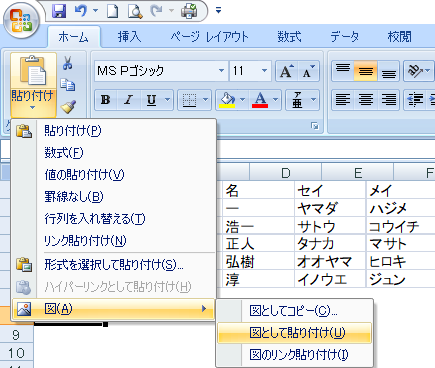This screenshot has width=435, height=368.
Task: Open the undo history dropdown arrow
Action: click(96, 11)
